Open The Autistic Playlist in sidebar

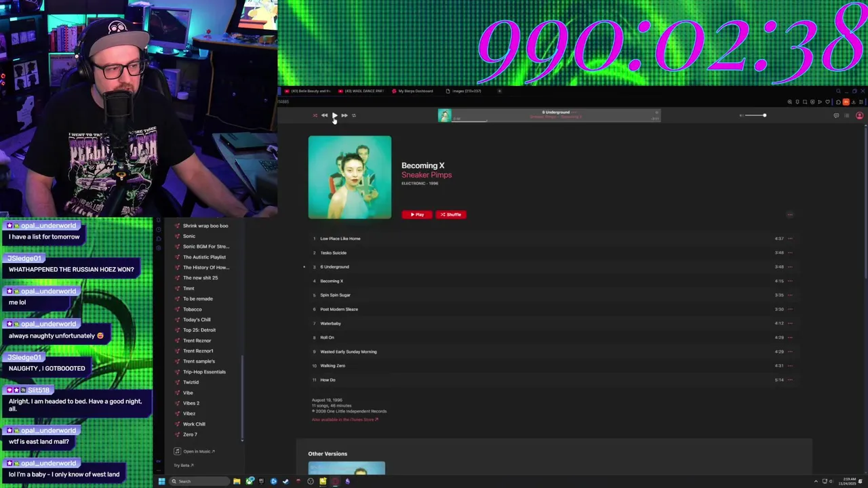[x=204, y=257]
